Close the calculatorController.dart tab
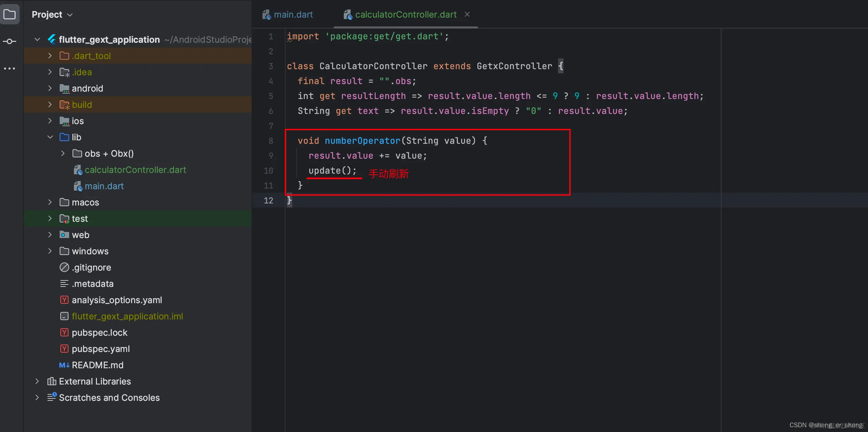Screen dimensions: 868x432 [467, 14]
